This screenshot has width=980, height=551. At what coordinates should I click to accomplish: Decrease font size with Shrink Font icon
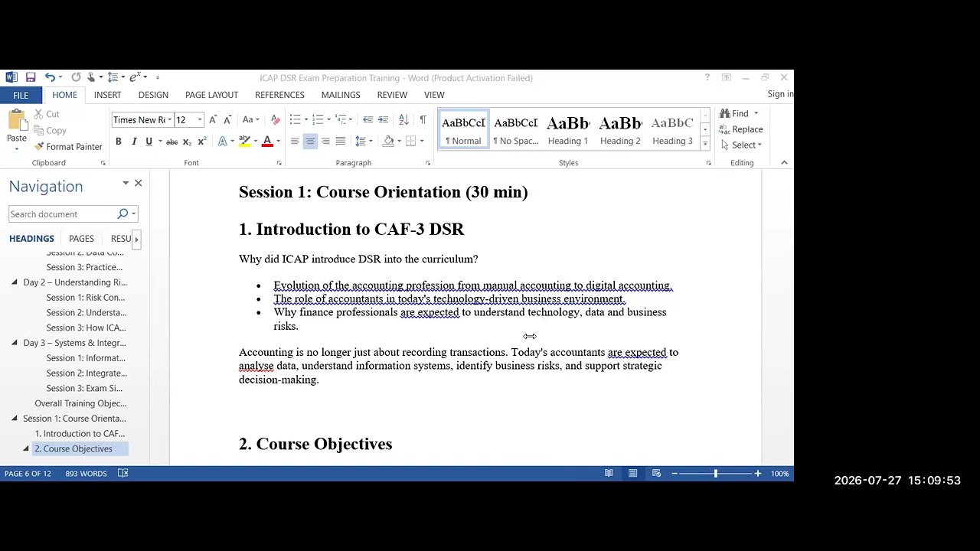pyautogui.click(x=227, y=119)
